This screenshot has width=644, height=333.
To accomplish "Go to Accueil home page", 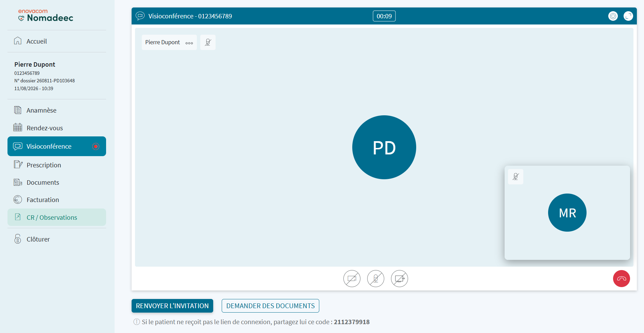I will tap(57, 41).
